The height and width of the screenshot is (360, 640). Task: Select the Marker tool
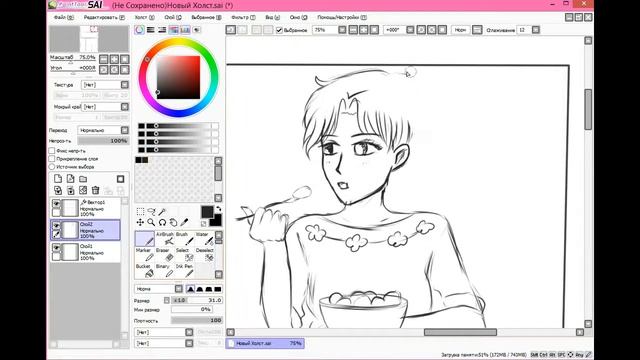pos(145,254)
